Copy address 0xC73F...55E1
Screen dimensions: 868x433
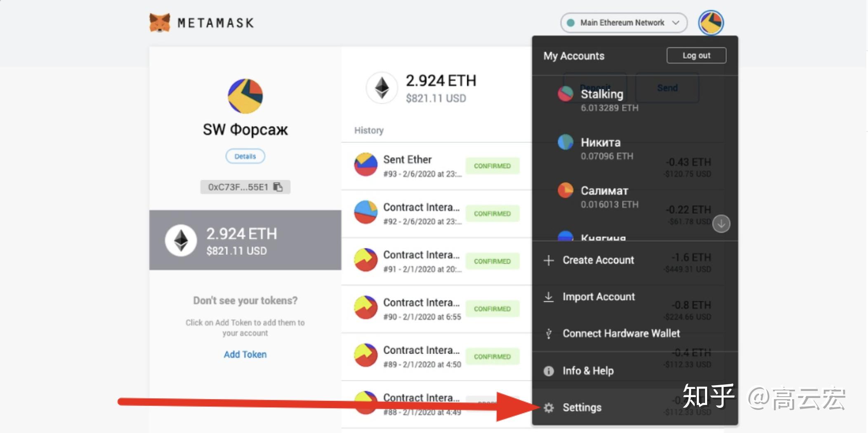point(245,187)
